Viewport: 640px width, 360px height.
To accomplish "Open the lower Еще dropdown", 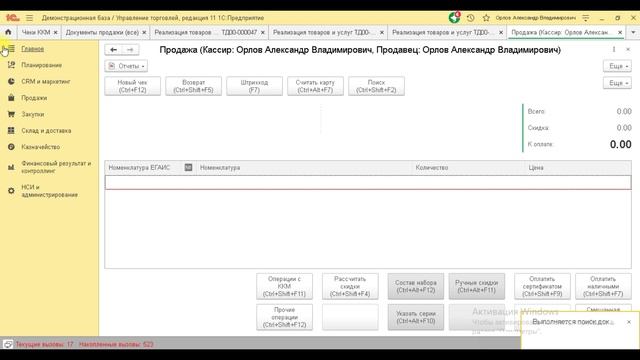I will (x=617, y=83).
